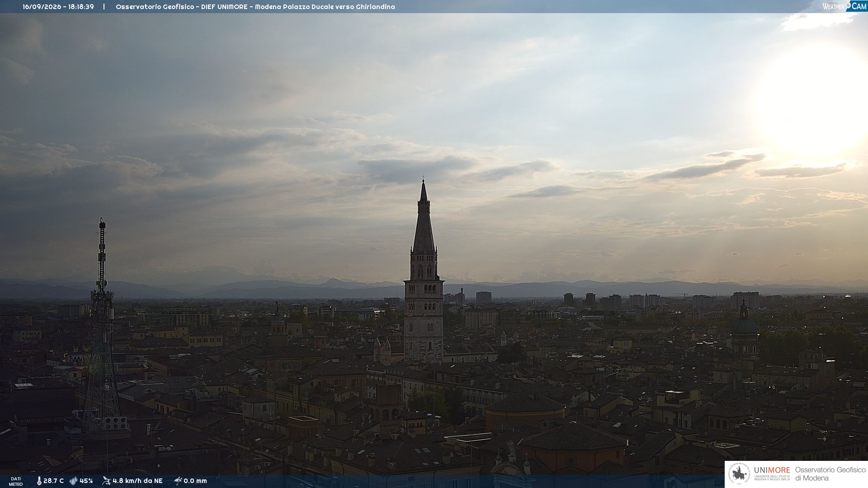Select the DATI METEO label
The width and height of the screenshot is (868, 488).
click(16, 482)
